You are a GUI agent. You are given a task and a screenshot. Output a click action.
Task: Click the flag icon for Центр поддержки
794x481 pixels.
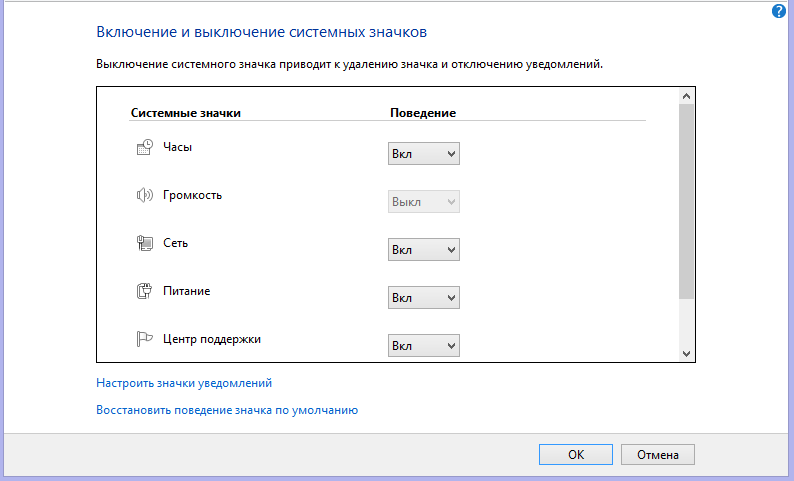(x=144, y=339)
